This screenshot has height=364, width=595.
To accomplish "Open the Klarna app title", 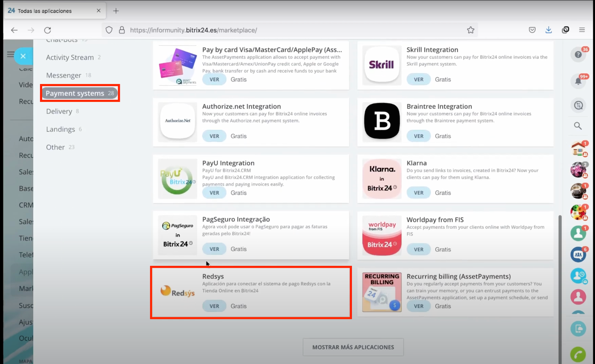I will pos(416,163).
